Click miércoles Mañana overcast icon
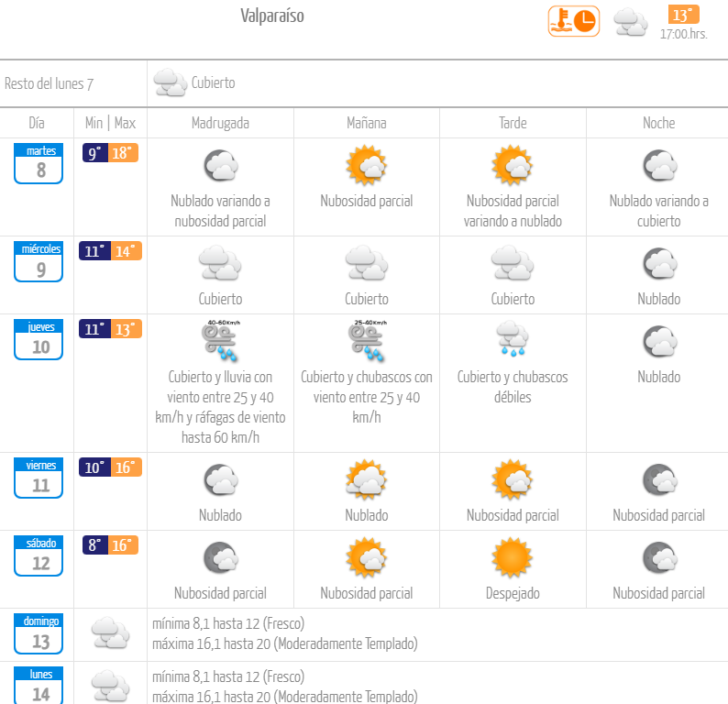Viewport: 728px width, 704px height. pos(367,263)
